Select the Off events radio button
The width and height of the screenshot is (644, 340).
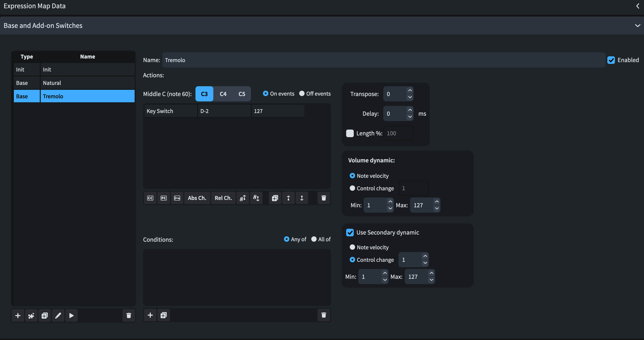[x=302, y=93]
